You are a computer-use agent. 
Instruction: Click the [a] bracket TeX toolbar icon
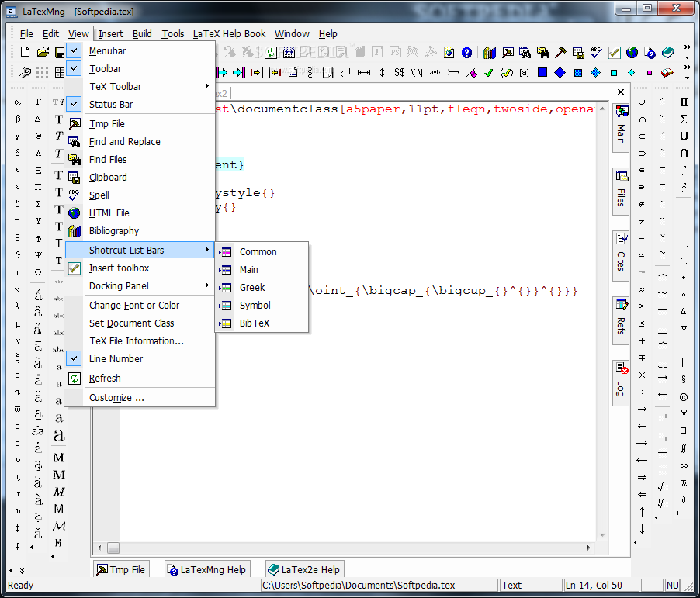point(524,72)
